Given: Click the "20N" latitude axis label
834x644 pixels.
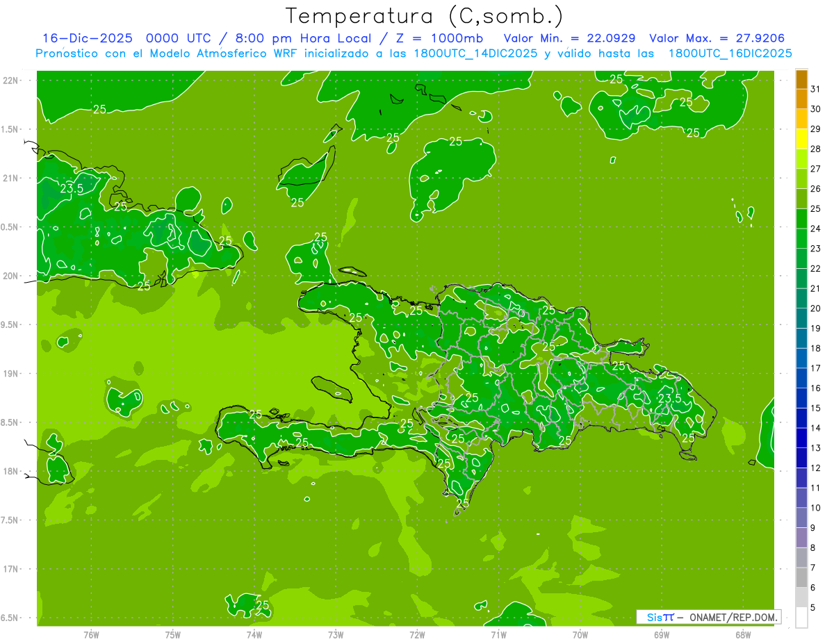Looking at the screenshot, I should (12, 276).
